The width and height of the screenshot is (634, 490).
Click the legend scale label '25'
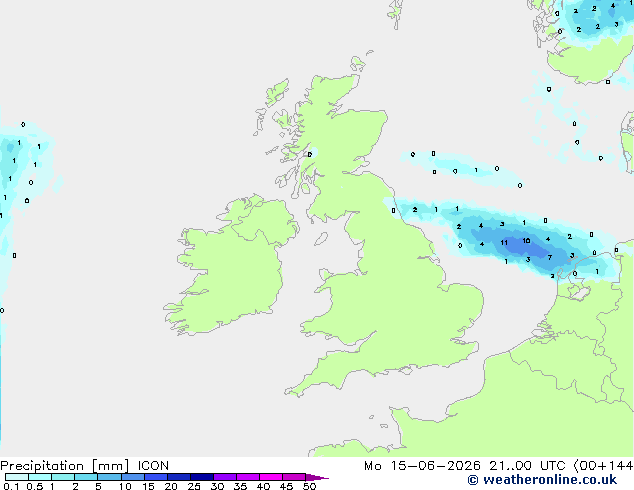click(194, 486)
